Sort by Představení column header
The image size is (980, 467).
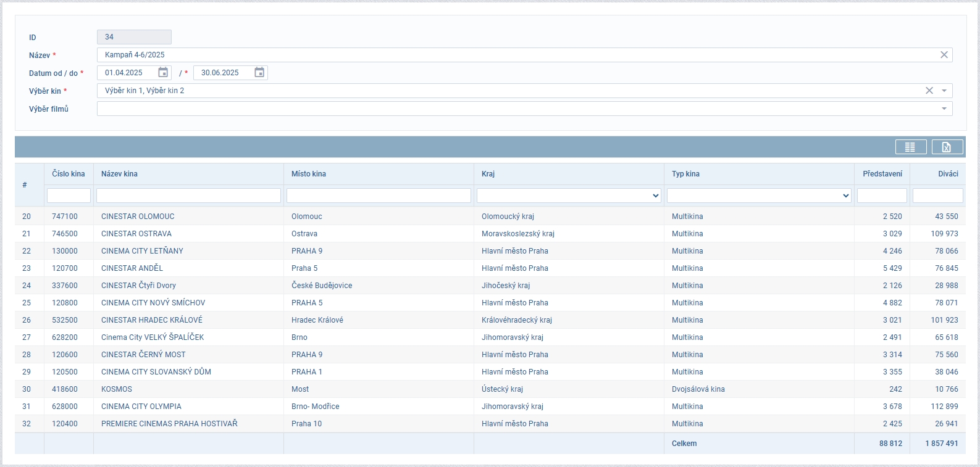point(882,174)
